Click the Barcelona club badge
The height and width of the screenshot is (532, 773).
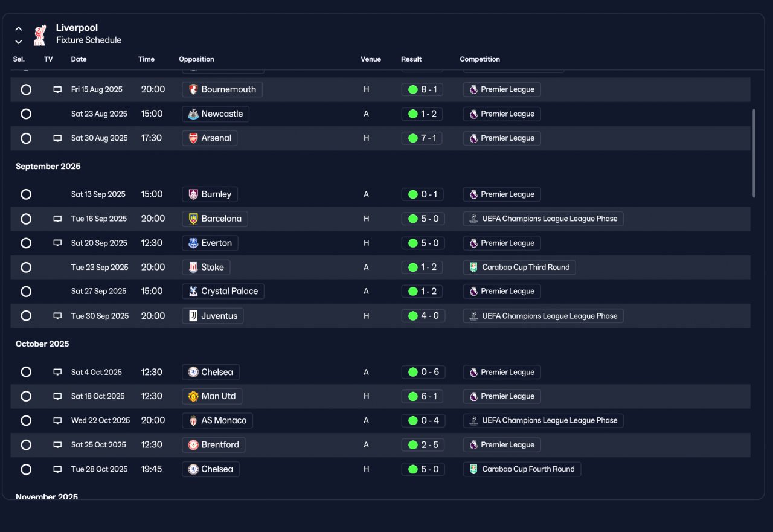(x=193, y=219)
